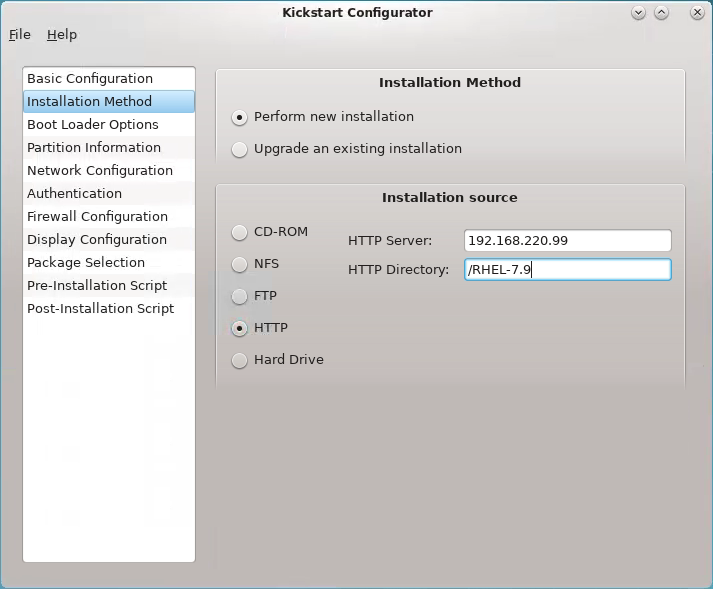The image size is (713, 589).
Task: Open Network Configuration section
Action: (109, 171)
